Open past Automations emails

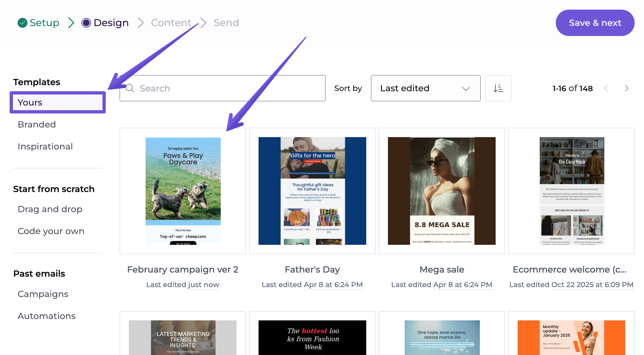pos(46,316)
